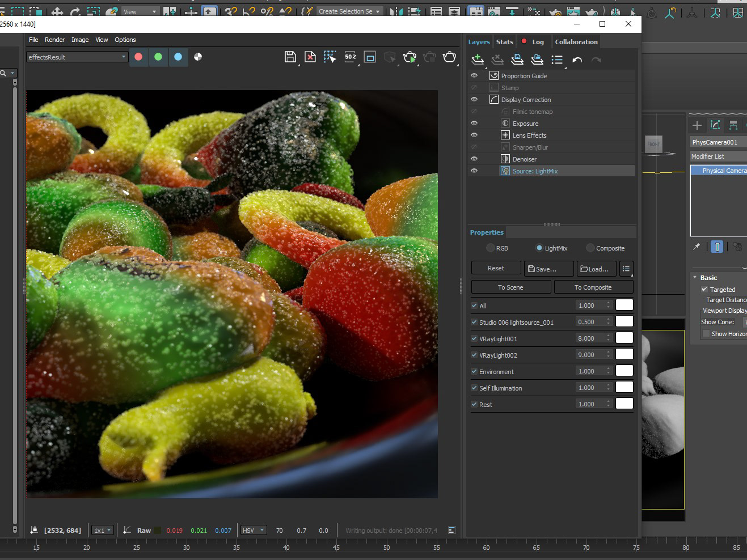
Task: Open the Render menu
Action: [x=54, y=40]
